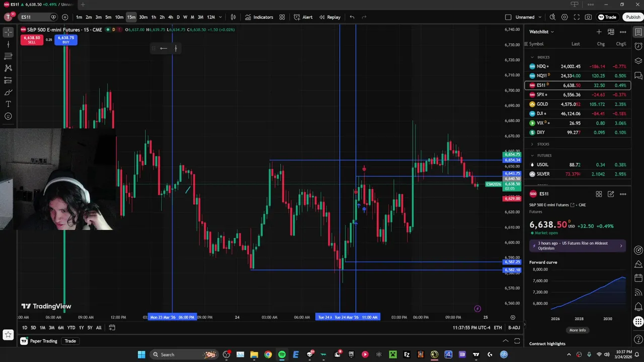The width and height of the screenshot is (644, 362).
Task: Expand news headline US Futures Rise arrow
Action: [x=621, y=246]
